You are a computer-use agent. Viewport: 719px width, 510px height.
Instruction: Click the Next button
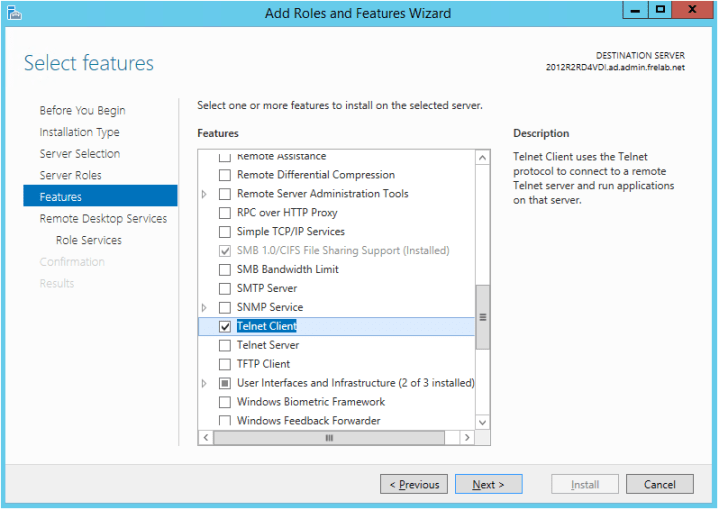pyautogui.click(x=488, y=485)
